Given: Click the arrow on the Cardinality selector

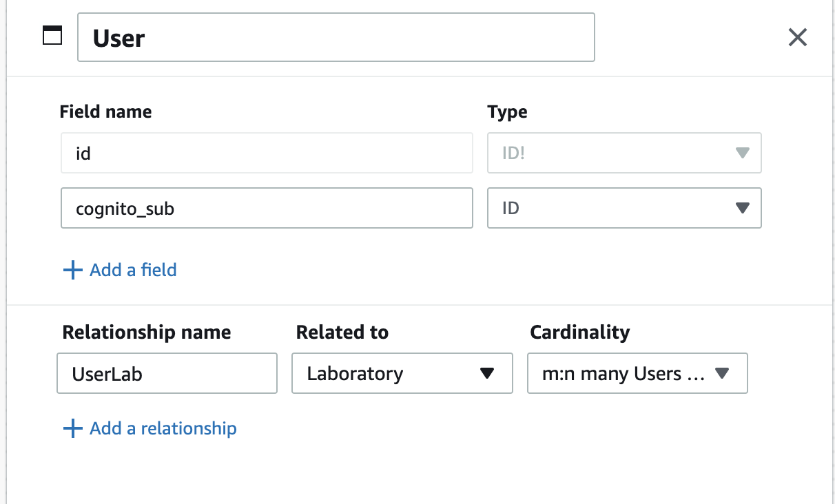Looking at the screenshot, I should click(722, 373).
